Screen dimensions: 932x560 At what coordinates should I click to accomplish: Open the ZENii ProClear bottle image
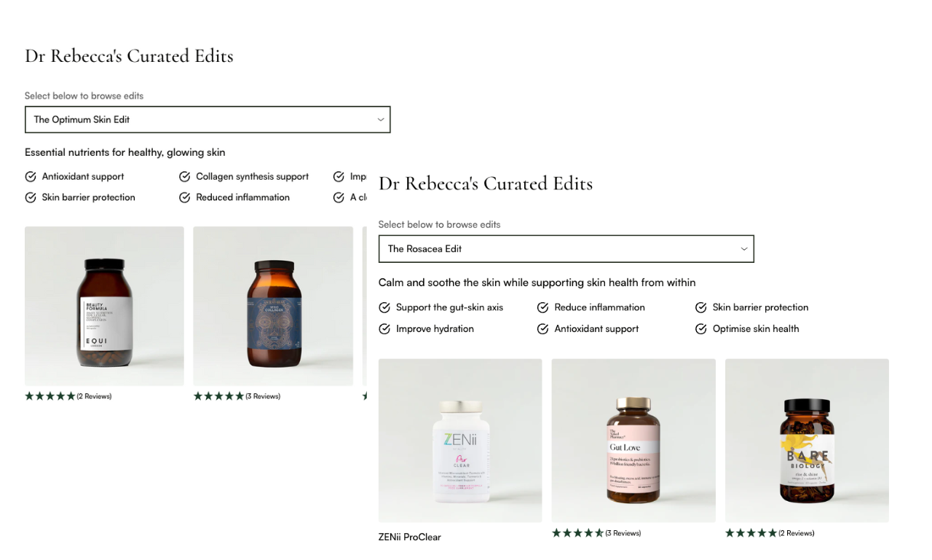tap(460, 440)
